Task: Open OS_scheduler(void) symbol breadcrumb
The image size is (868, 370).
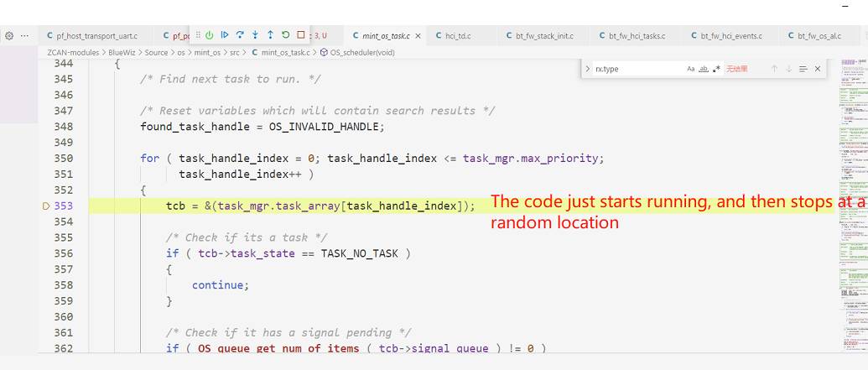Action: tap(357, 53)
